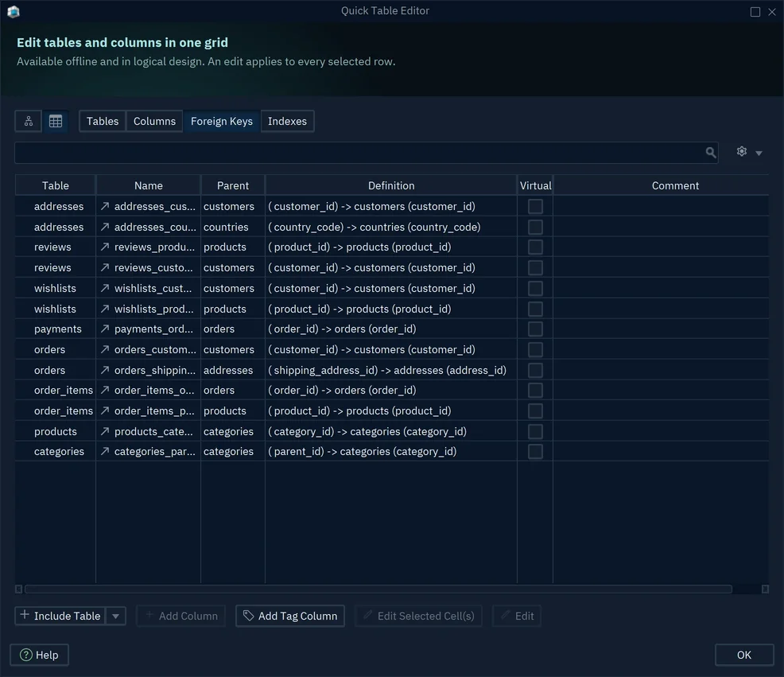This screenshot has height=677, width=784.
Task: Click Edit Selected Cell(s) button
Action: pos(418,616)
